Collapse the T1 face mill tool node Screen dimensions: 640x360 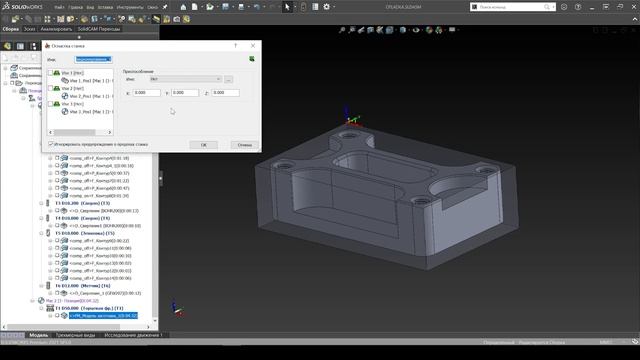41,308
